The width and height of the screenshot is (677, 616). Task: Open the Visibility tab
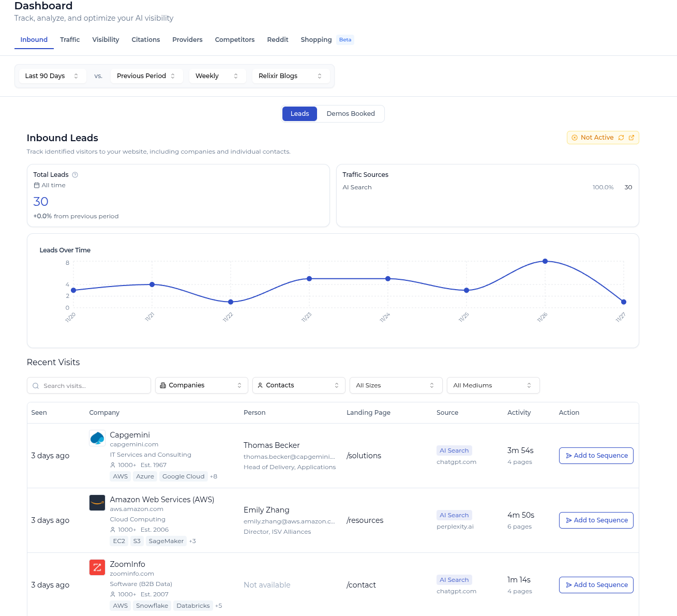106,40
